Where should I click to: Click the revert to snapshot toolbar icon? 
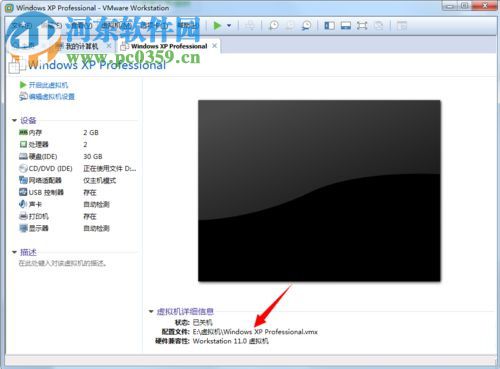coord(290,26)
